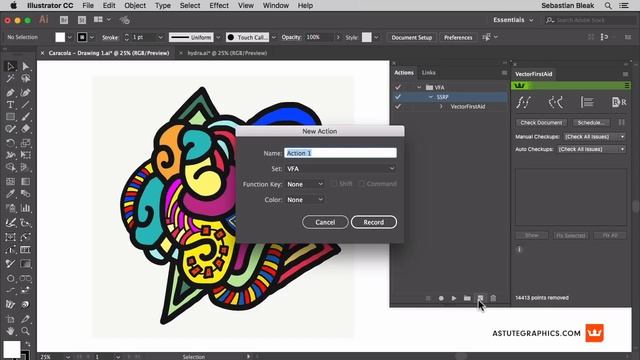Click the action Name text field
640x360 pixels.
tap(340, 153)
